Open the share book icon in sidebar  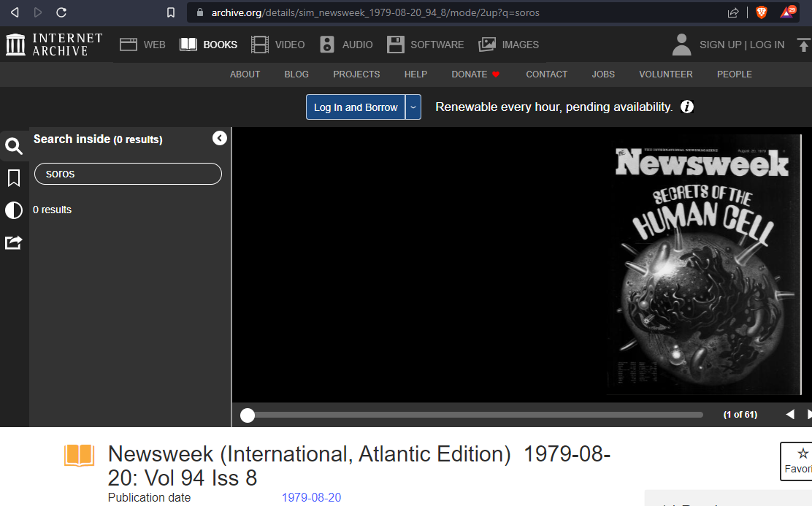[x=14, y=242]
